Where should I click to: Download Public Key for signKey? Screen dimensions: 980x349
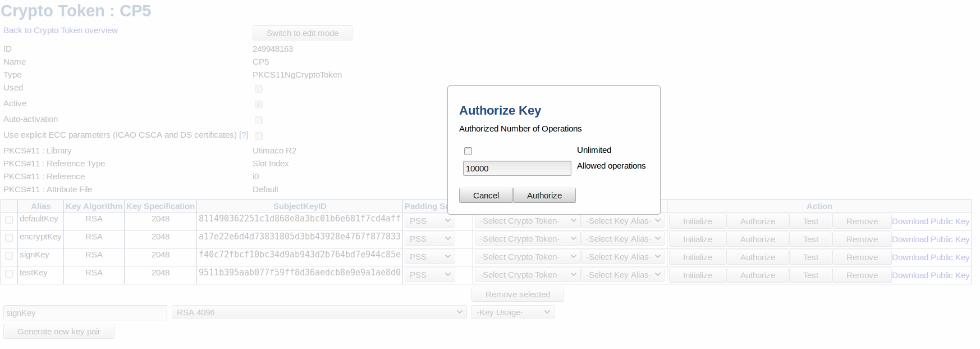pyautogui.click(x=931, y=257)
